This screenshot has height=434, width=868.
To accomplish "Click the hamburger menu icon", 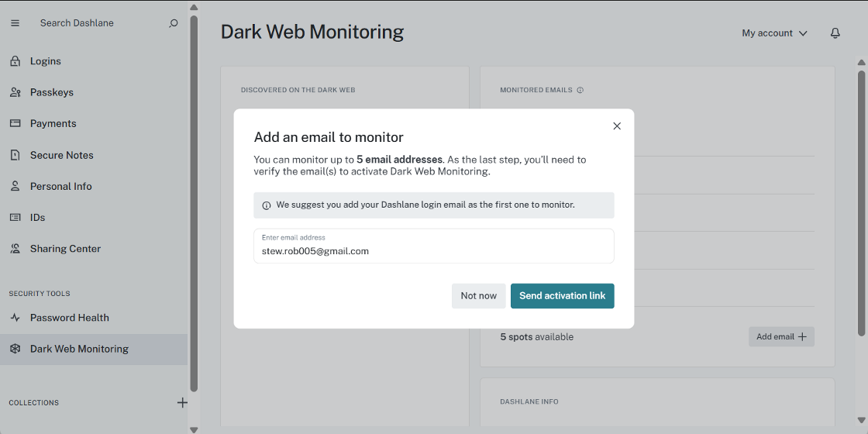I will pyautogui.click(x=15, y=23).
